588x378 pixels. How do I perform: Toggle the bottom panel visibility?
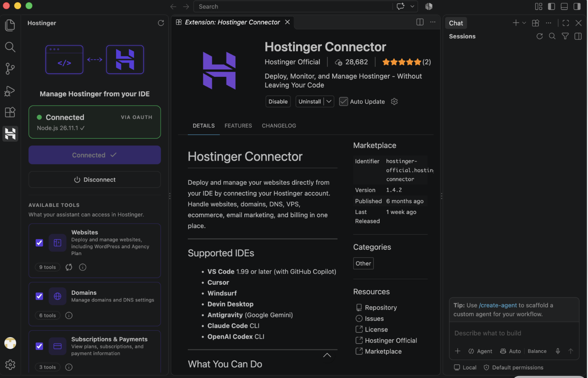[x=564, y=6]
